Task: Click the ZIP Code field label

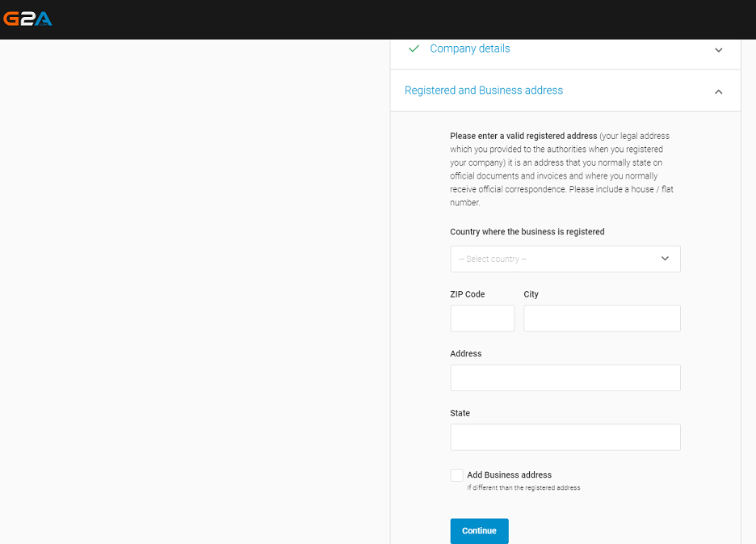Action: click(x=468, y=294)
